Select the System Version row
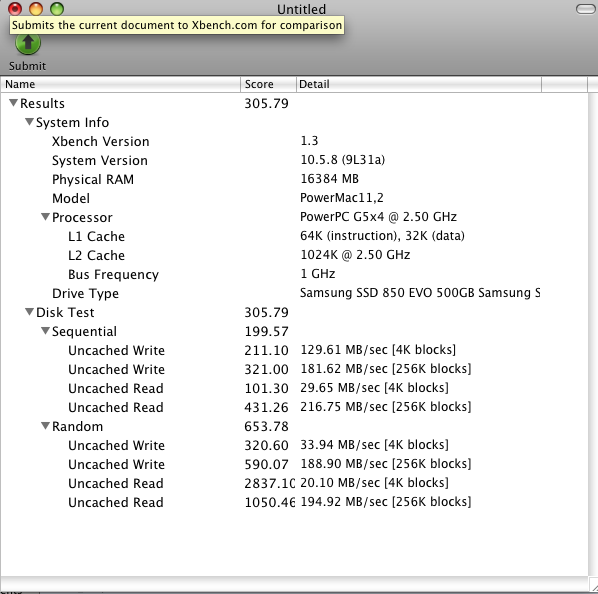 point(294,160)
